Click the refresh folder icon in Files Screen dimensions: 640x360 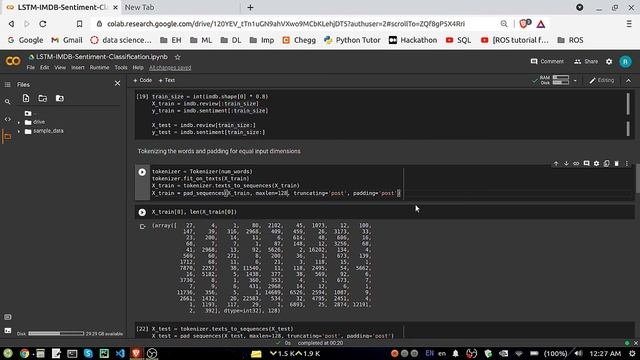point(42,98)
